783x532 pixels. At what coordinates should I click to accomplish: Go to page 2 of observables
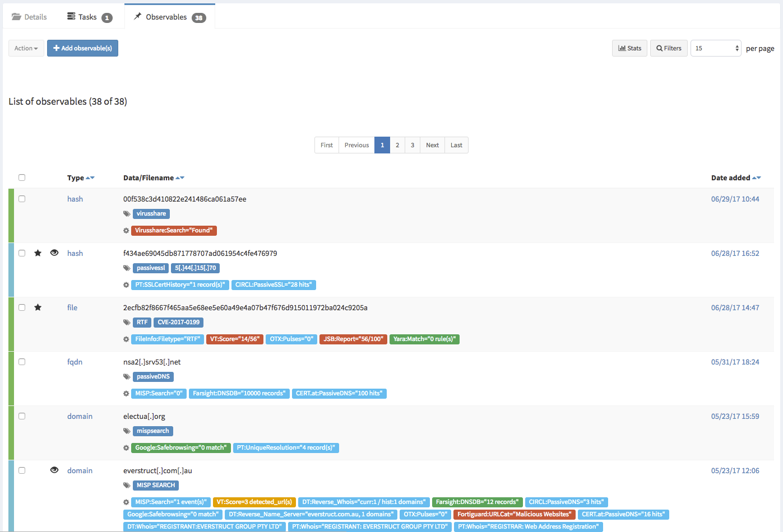point(397,145)
